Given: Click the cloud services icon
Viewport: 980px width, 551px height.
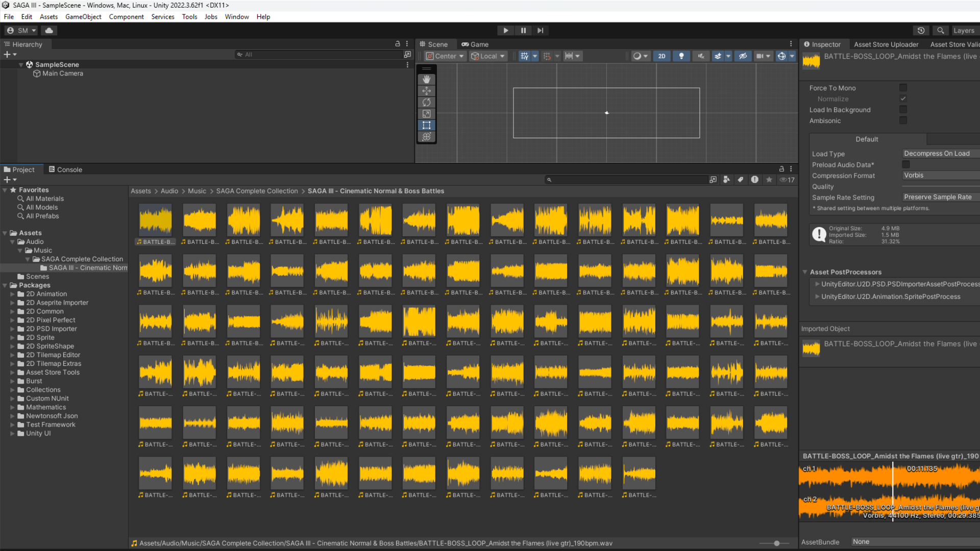Looking at the screenshot, I should (49, 31).
